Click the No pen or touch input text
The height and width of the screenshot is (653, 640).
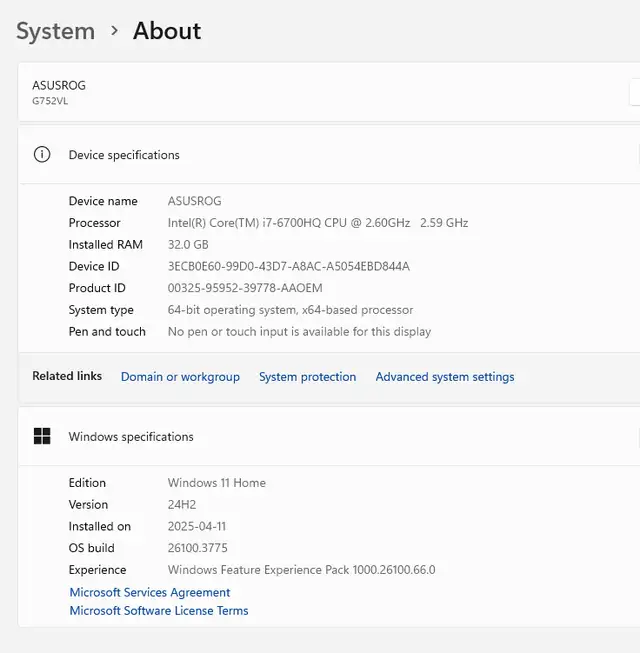point(299,331)
